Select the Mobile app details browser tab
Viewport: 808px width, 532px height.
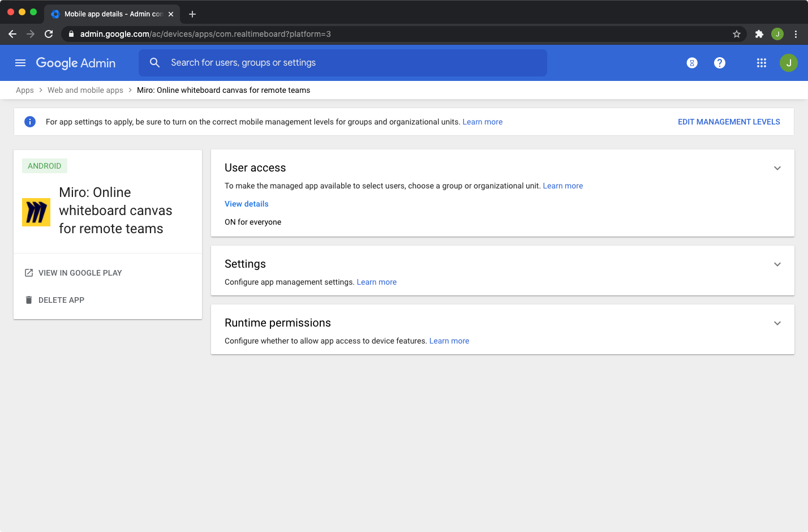click(x=112, y=14)
